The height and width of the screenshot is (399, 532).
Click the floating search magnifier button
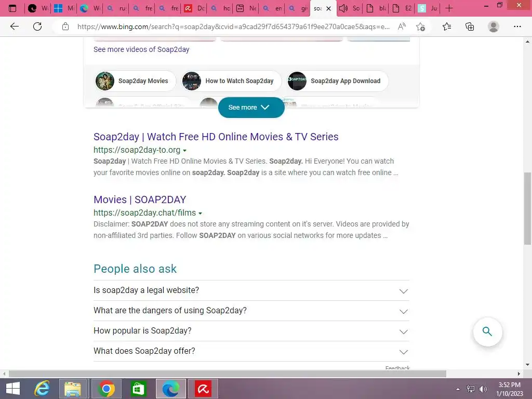(x=487, y=331)
